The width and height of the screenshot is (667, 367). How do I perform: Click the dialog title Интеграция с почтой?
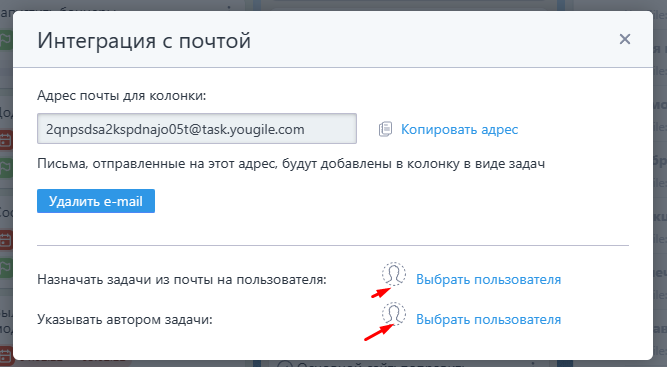(x=144, y=40)
